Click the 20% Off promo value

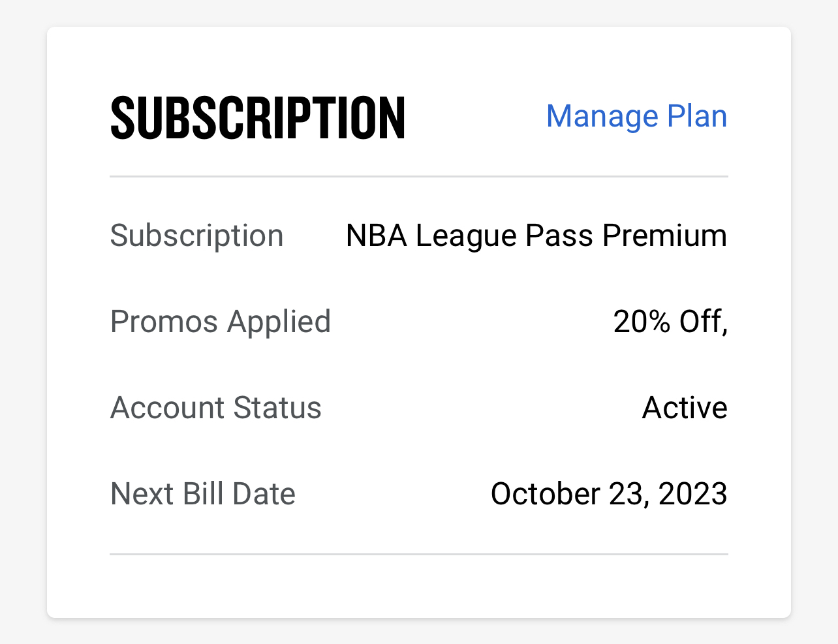(670, 322)
